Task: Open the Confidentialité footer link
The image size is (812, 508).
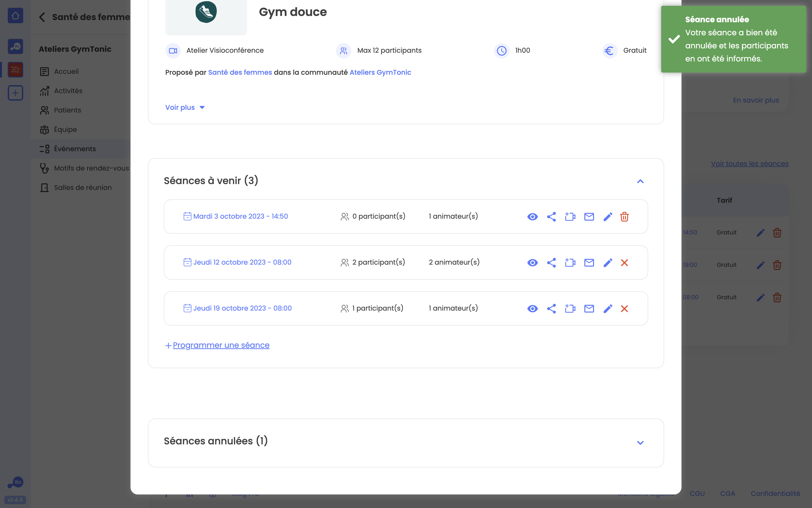Action: pos(775,494)
